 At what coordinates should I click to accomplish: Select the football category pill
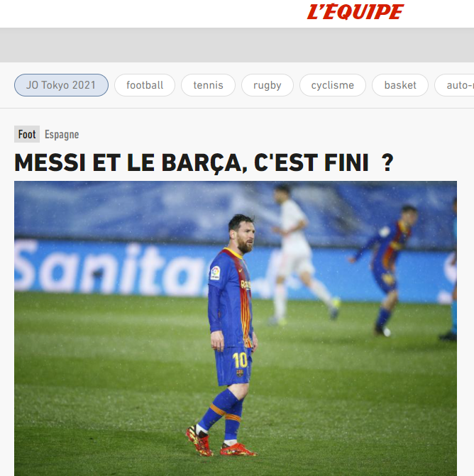[x=145, y=85]
